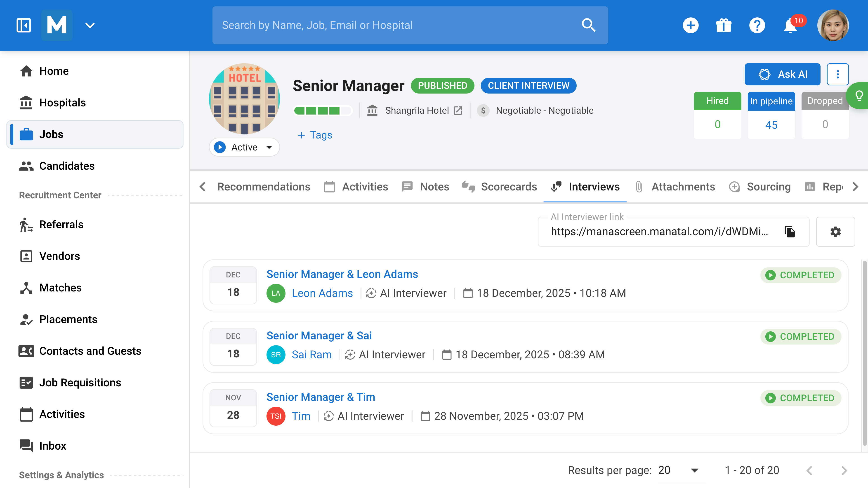The width and height of the screenshot is (868, 488).
Task: Collapse the sidebar with the panel icon
Action: click(x=23, y=25)
